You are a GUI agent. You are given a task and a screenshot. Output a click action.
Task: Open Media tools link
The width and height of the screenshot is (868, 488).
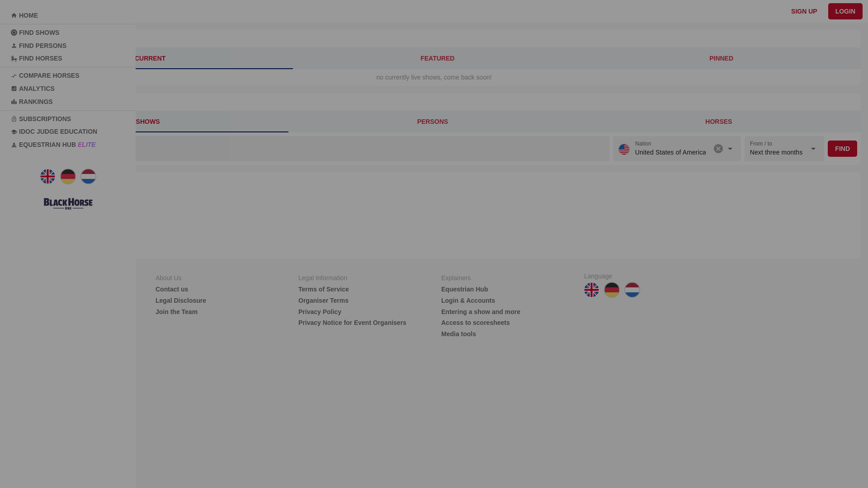click(x=458, y=334)
